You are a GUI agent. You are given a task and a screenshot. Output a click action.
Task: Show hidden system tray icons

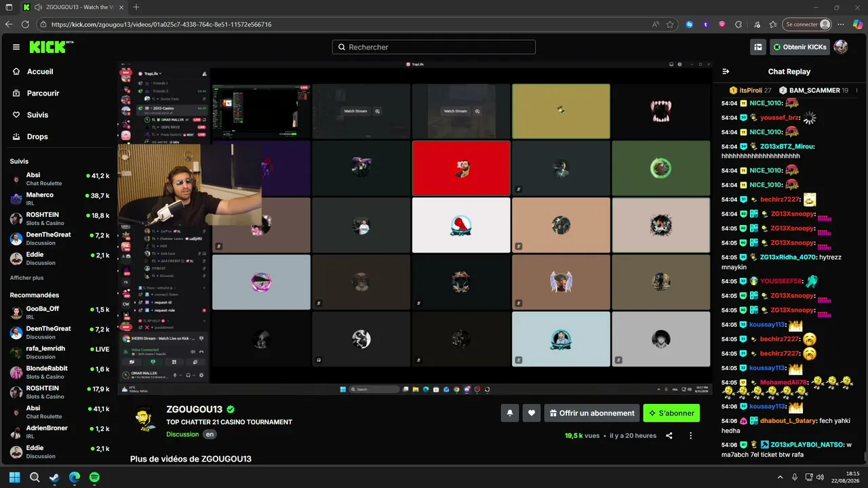[780, 477]
